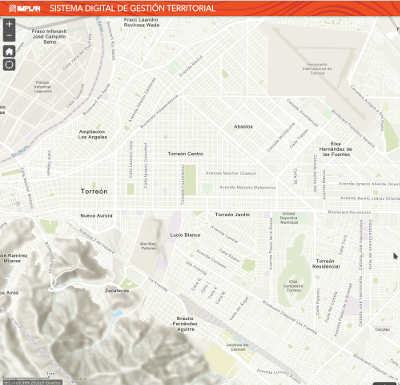
Task: Click the Nueva Aurora label on the map
Action: pyautogui.click(x=96, y=216)
